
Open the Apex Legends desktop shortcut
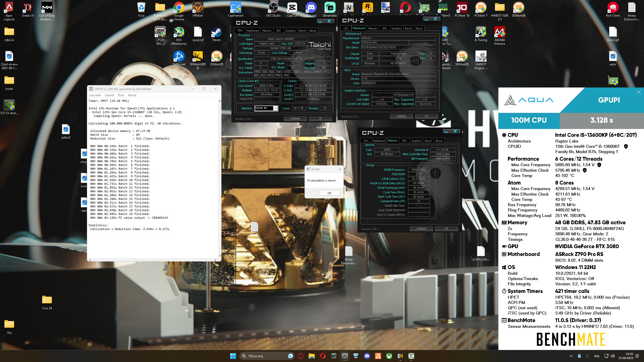pos(9,11)
